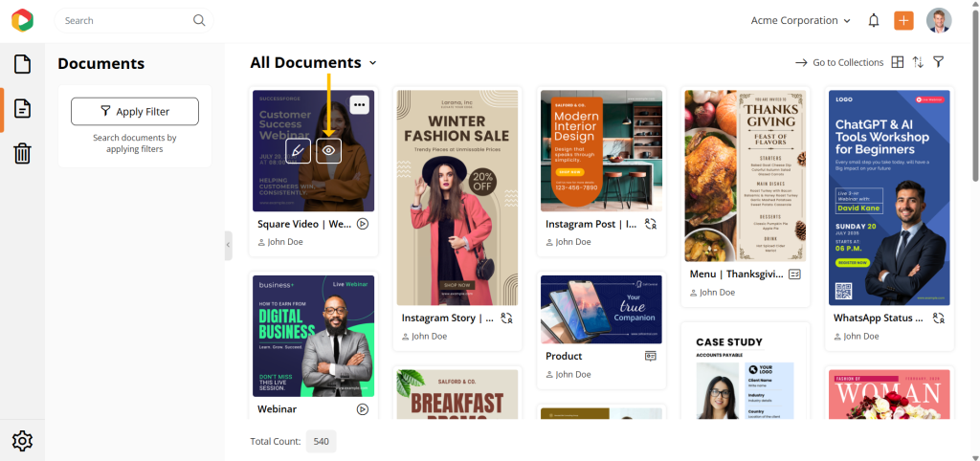Click the Search input field
This screenshot has width=980, height=461.
(x=124, y=20)
